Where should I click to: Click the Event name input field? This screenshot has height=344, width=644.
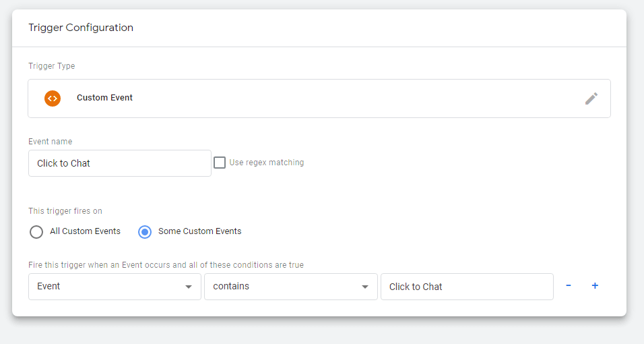119,163
